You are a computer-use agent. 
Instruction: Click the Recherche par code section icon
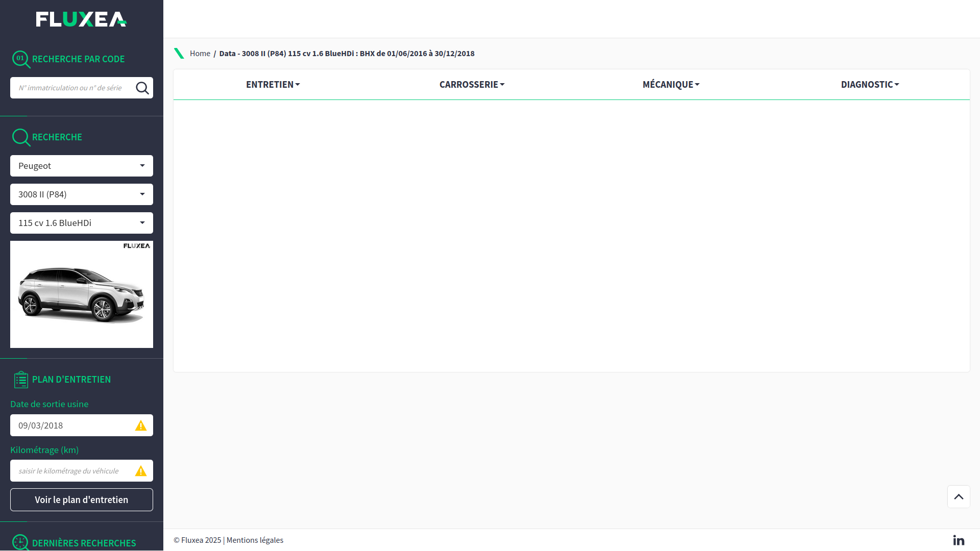tap(21, 59)
